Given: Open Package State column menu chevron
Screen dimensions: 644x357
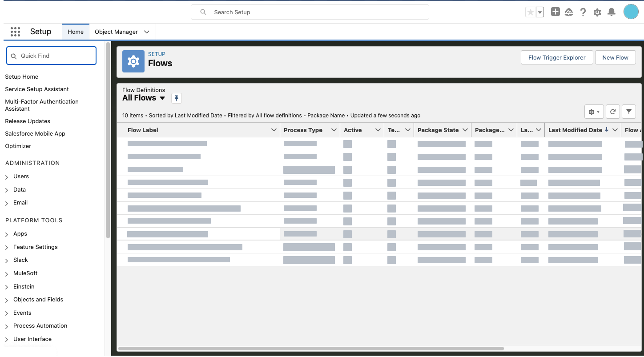Looking at the screenshot, I should [465, 130].
